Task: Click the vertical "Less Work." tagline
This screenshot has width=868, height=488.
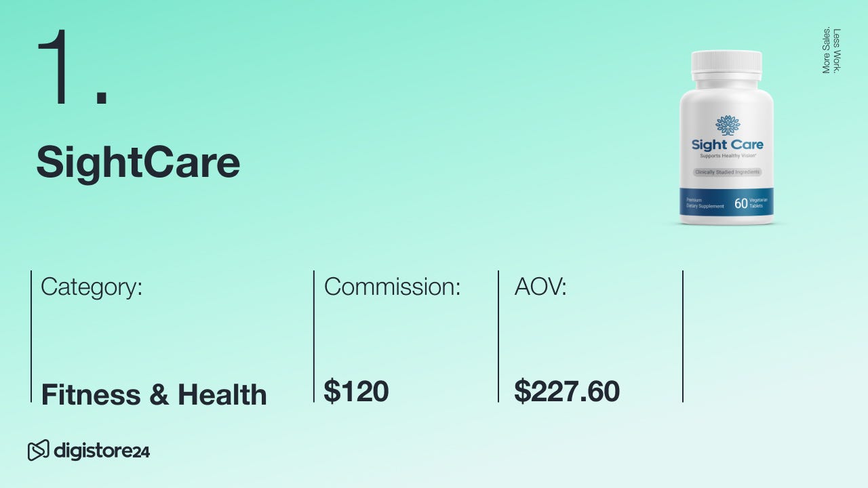Action: pyautogui.click(x=837, y=51)
